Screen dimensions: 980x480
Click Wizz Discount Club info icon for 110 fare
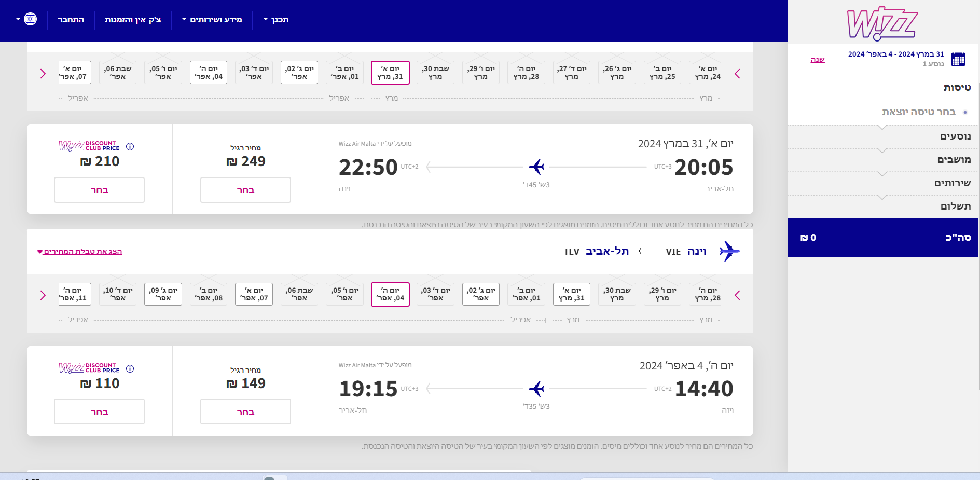pyautogui.click(x=130, y=369)
